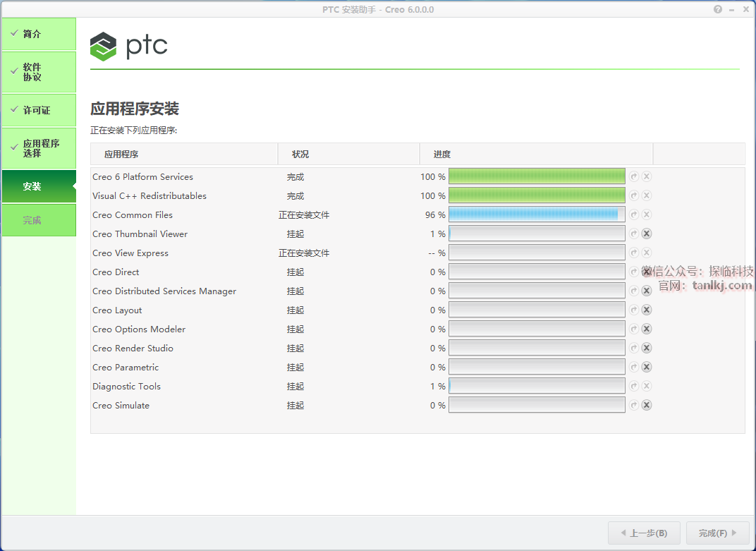The height and width of the screenshot is (551, 756).
Task: Cancel the Creo Thumbnail Viewer installation
Action: click(647, 234)
